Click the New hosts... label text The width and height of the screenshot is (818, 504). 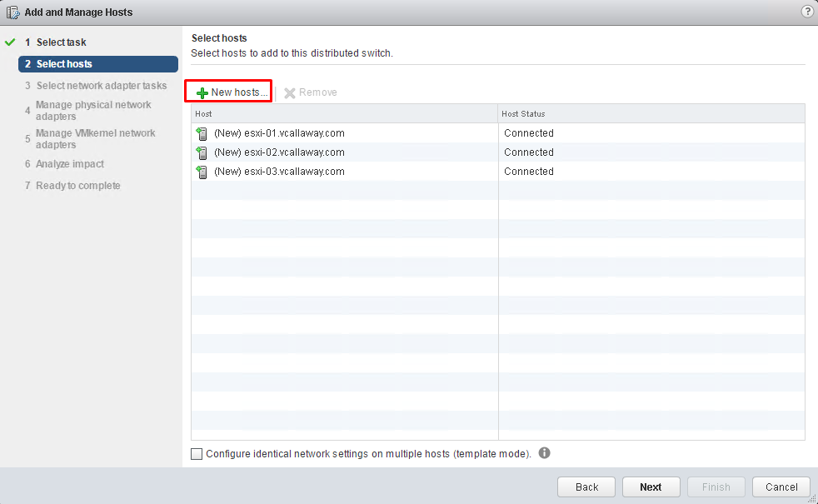[239, 92]
